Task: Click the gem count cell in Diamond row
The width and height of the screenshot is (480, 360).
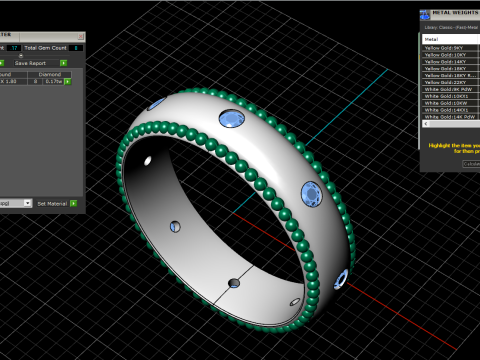Action: (35, 82)
